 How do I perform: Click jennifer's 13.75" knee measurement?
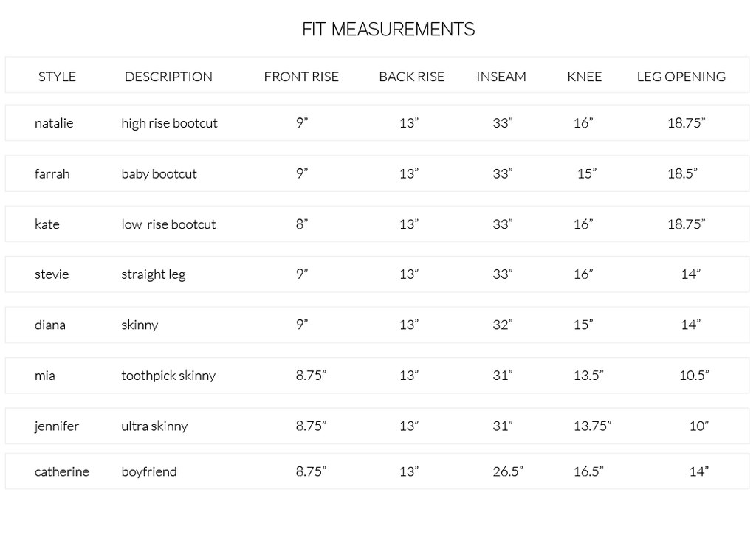click(x=592, y=426)
